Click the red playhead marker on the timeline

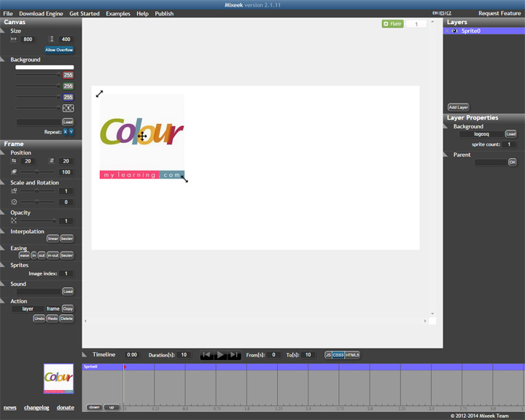(125, 367)
